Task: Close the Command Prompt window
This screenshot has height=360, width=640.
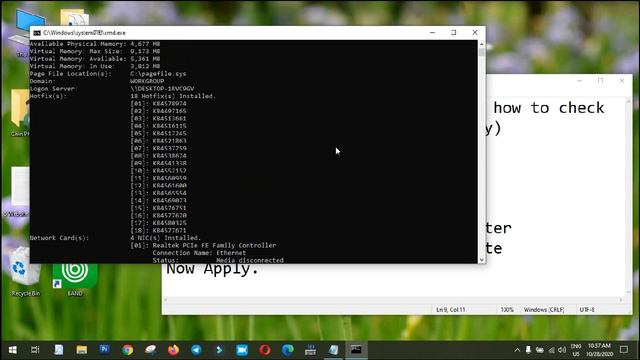Action: pyautogui.click(x=475, y=33)
